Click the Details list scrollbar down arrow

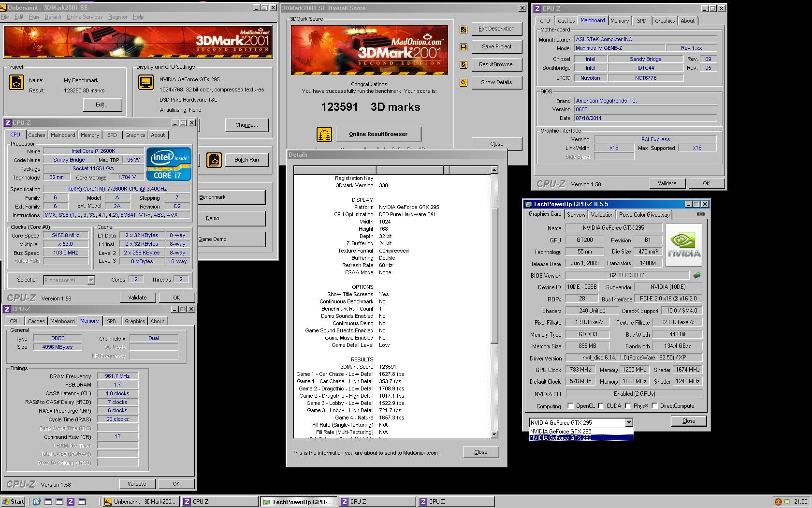tap(494, 434)
